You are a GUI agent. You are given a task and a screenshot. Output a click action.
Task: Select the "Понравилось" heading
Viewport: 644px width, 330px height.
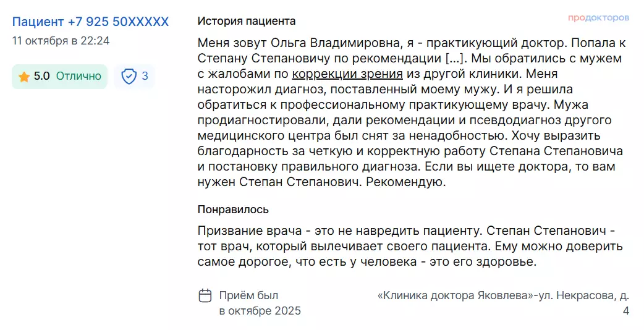[233, 209]
